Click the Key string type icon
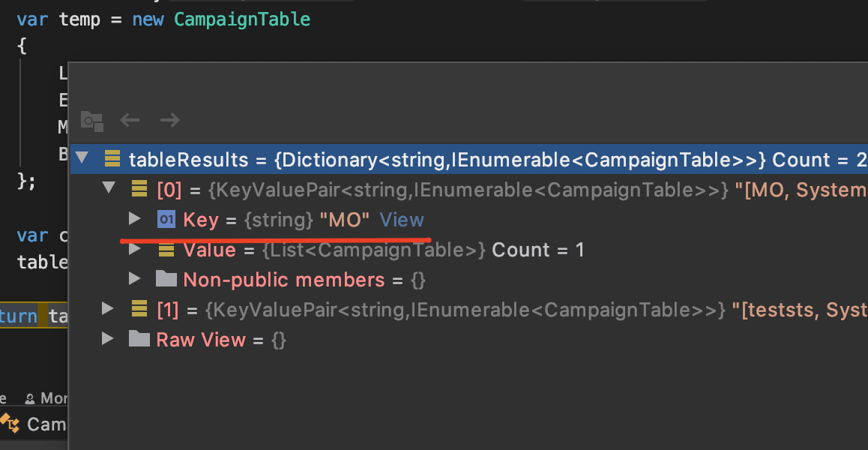The width and height of the screenshot is (868, 450). 166,220
